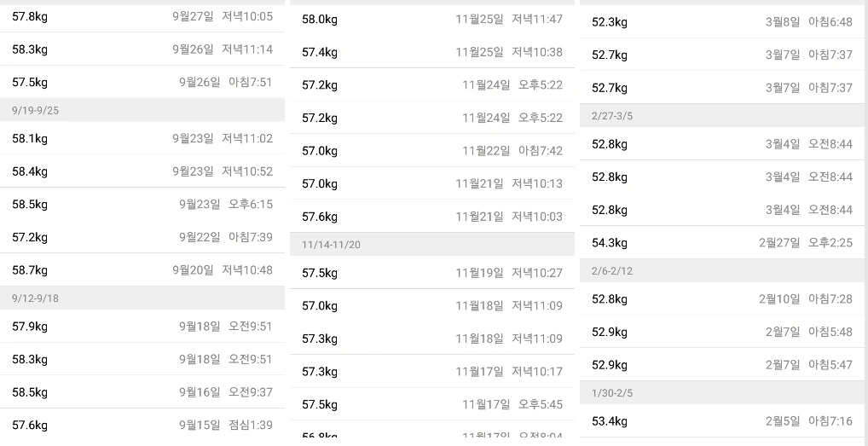Select the 52.8kg record from 2월10일
The height and width of the screenshot is (446, 868).
pyautogui.click(x=722, y=298)
